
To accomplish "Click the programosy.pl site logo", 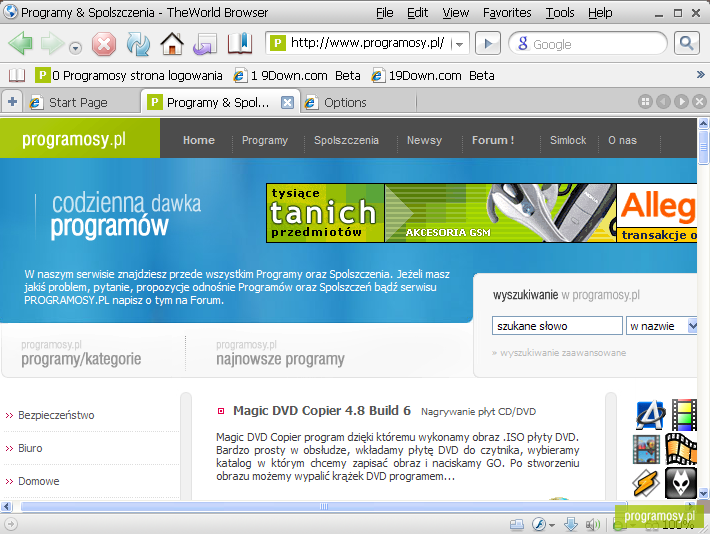I will (74, 139).
